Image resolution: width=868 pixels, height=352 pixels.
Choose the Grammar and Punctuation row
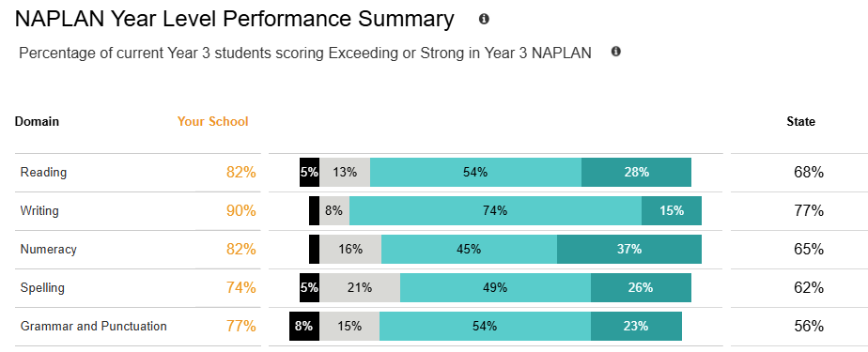94,326
